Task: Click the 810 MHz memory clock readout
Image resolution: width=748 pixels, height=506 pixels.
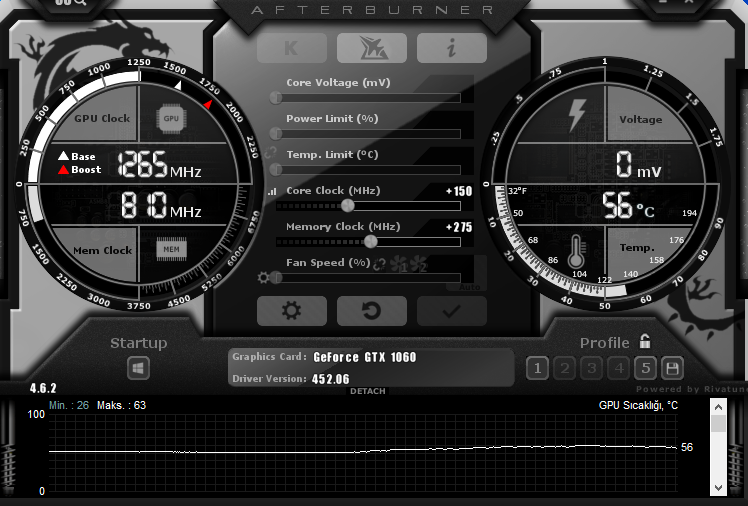Action: point(161,206)
